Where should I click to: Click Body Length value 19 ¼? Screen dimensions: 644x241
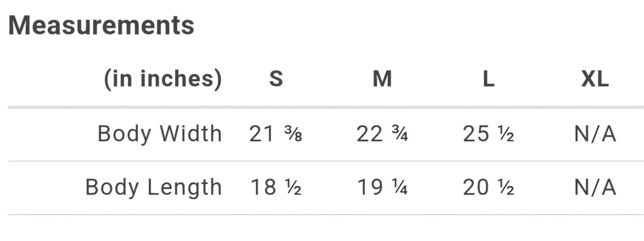coord(382,187)
